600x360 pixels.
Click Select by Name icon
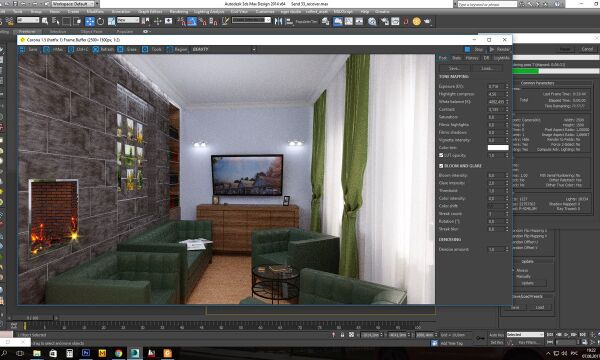pyautogui.click(x=55, y=21)
